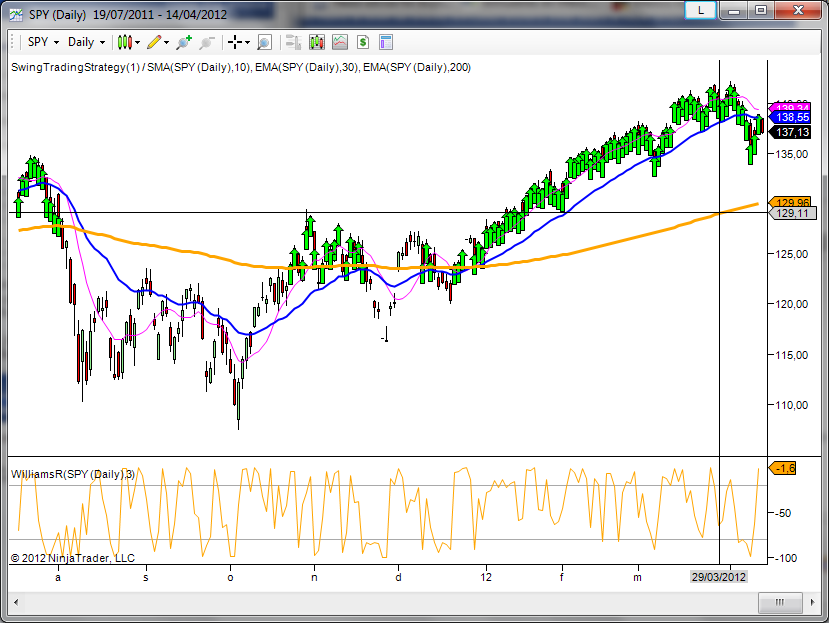
Task: Expand the chart style dropdown arrow
Action: 137,42
